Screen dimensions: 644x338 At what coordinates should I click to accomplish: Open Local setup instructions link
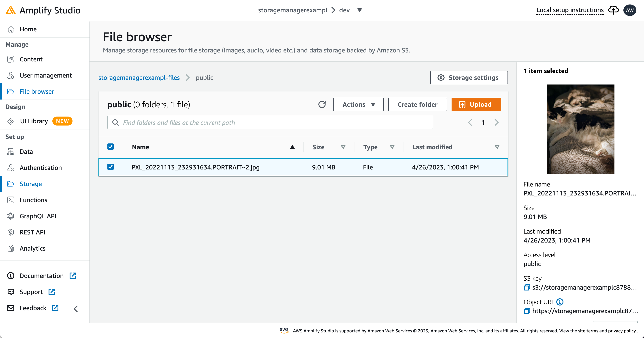click(x=570, y=10)
